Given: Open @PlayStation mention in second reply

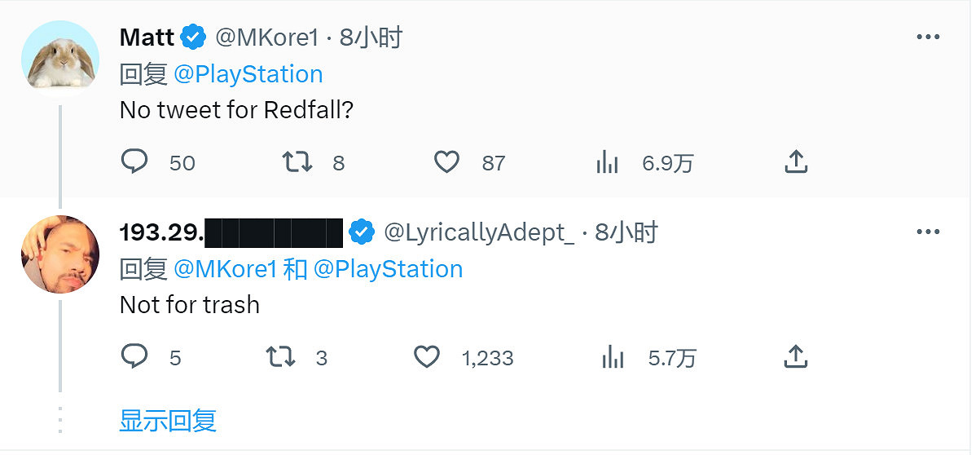Looking at the screenshot, I should click(388, 269).
